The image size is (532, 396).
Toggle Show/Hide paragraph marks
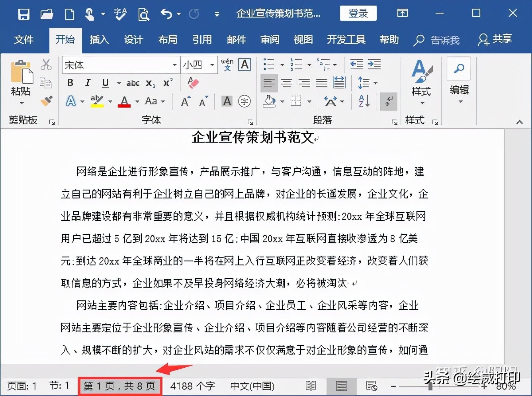point(388,101)
